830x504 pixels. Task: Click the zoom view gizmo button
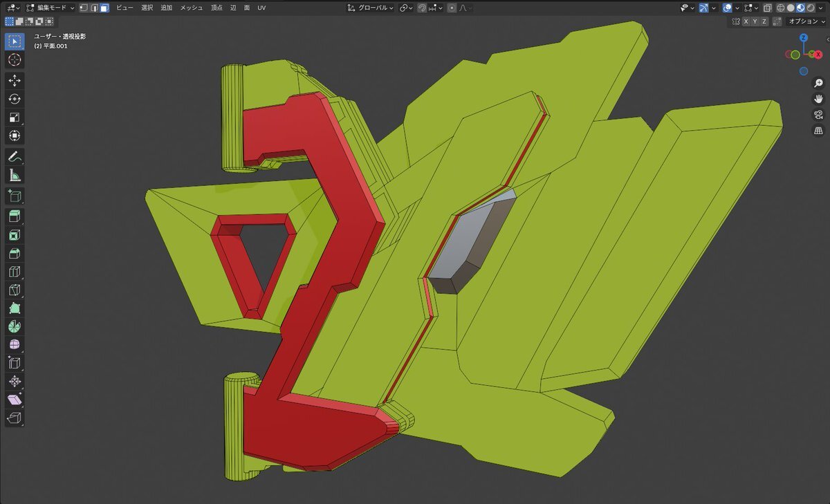point(818,82)
